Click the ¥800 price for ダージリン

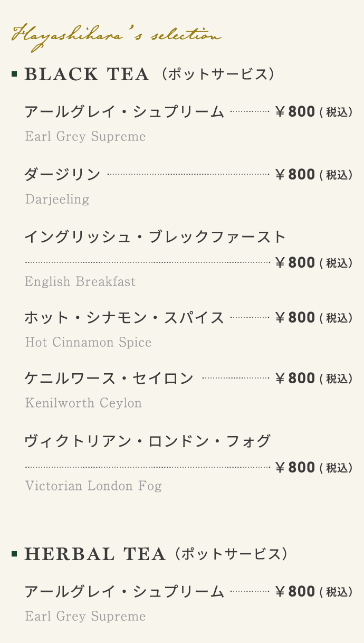[x=295, y=174]
